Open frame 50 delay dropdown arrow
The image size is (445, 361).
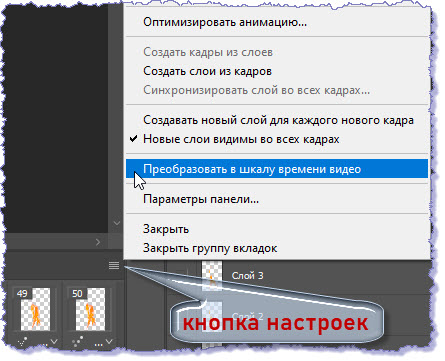pos(109,342)
